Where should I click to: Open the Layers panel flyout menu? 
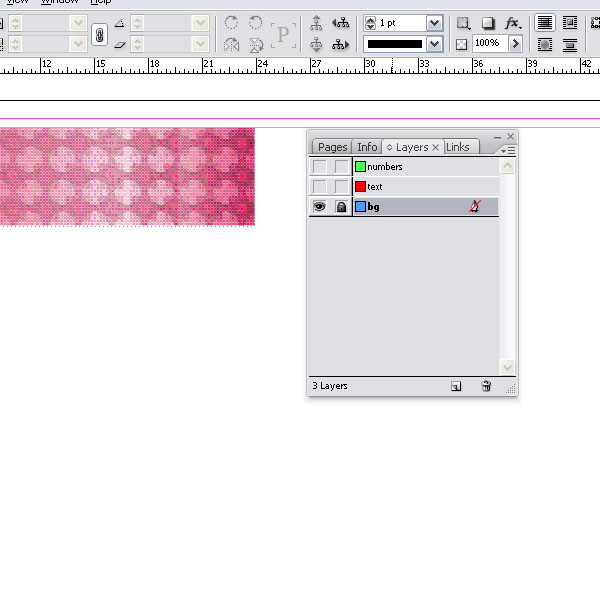(x=509, y=150)
